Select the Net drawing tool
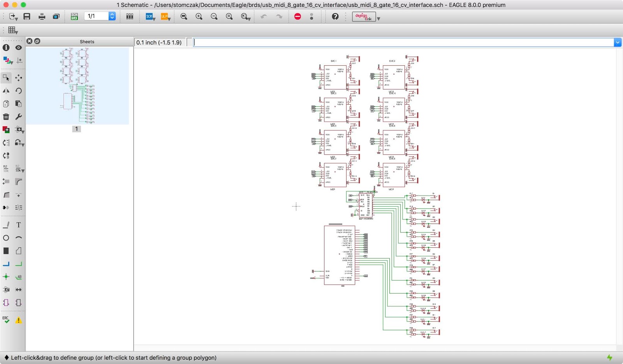The width and height of the screenshot is (623, 364). pyautogui.click(x=6, y=263)
